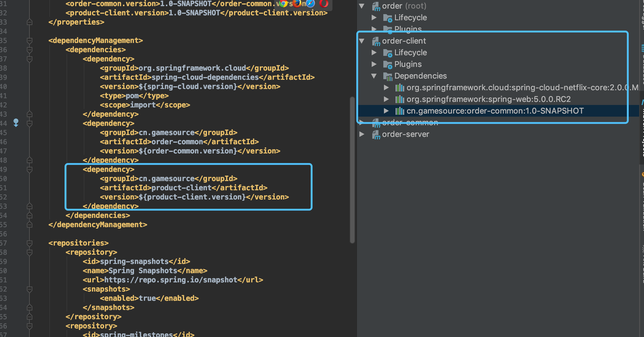
Task: Open in Chrome browser icon
Action: click(283, 3)
